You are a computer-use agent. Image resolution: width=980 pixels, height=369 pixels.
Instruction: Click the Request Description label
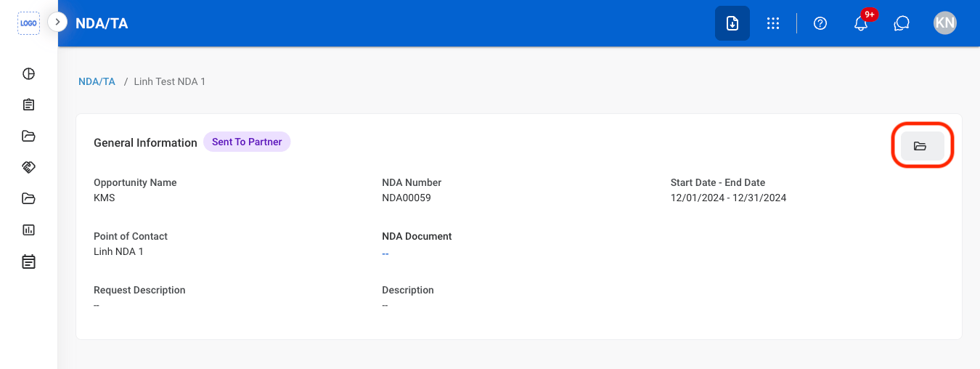(x=139, y=290)
